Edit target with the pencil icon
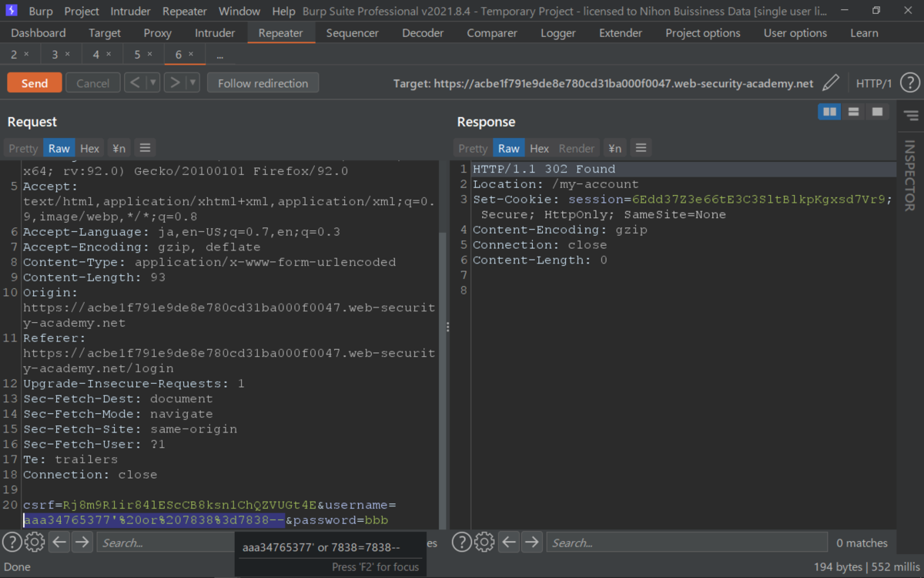924x578 pixels. 830,83
